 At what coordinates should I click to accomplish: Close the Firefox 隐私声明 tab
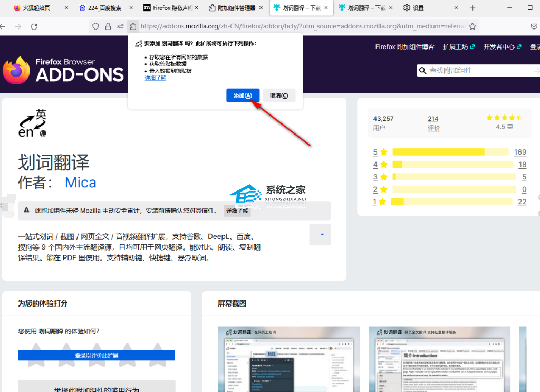(196, 7)
